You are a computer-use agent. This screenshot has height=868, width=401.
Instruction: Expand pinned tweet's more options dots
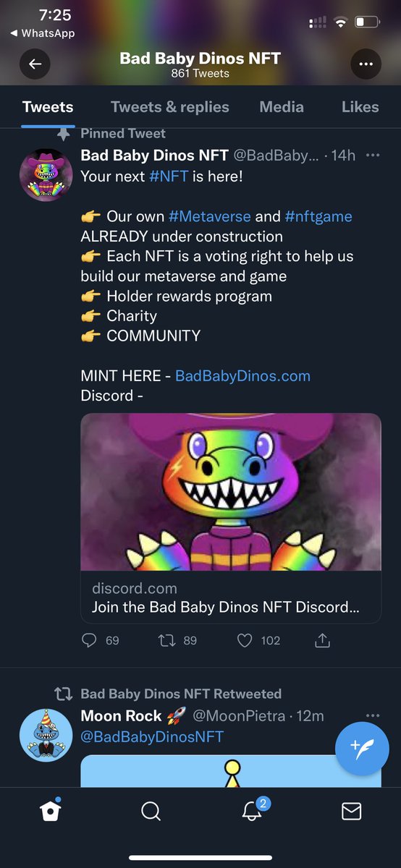coord(373,156)
